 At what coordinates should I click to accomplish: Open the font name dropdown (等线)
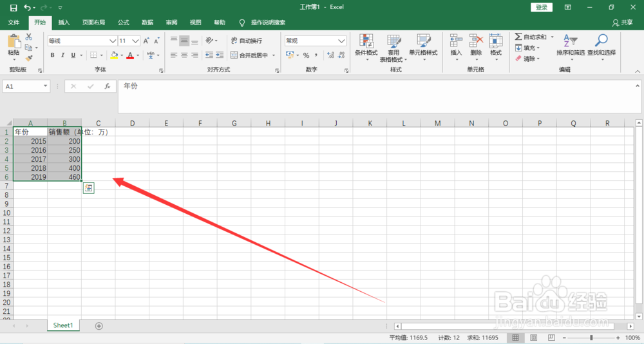(x=113, y=41)
